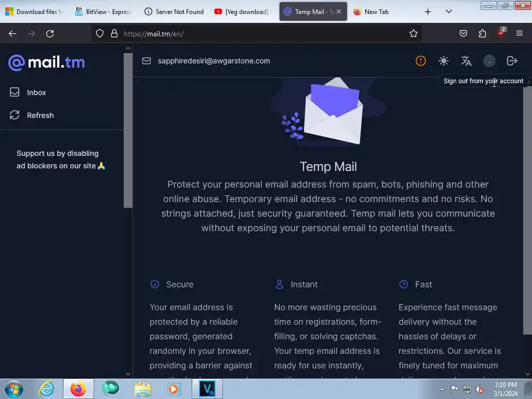The height and width of the screenshot is (399, 532).
Task: Click the Action Center flag tray icon
Action: tap(454, 389)
